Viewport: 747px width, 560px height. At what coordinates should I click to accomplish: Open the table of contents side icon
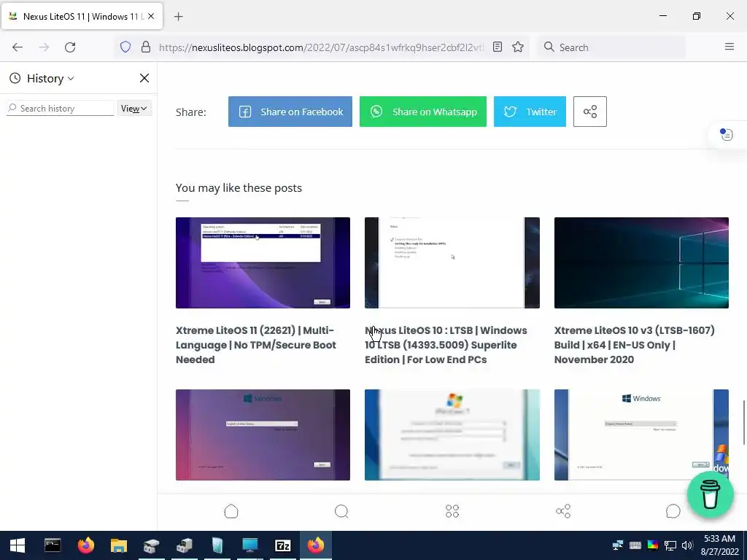pyautogui.click(x=726, y=134)
